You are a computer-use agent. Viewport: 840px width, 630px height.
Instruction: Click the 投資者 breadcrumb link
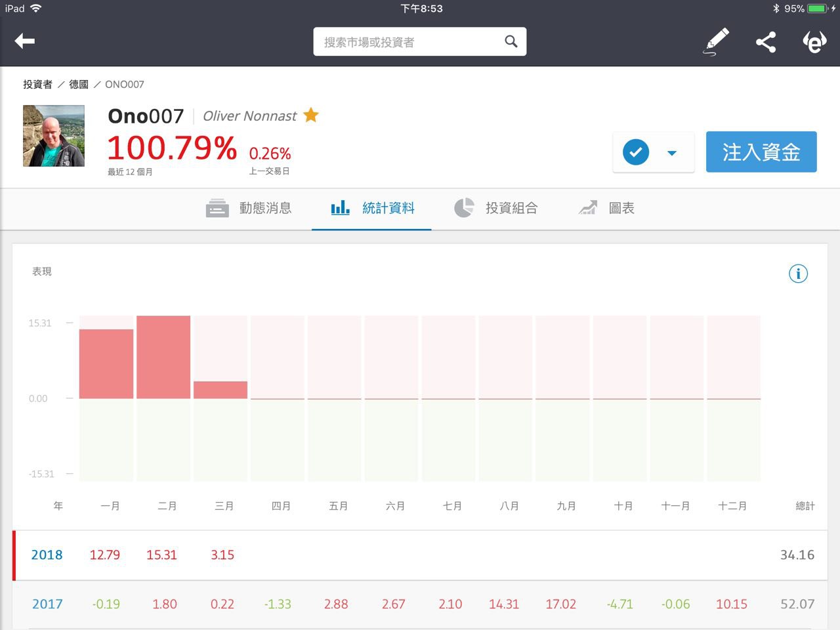click(37, 84)
